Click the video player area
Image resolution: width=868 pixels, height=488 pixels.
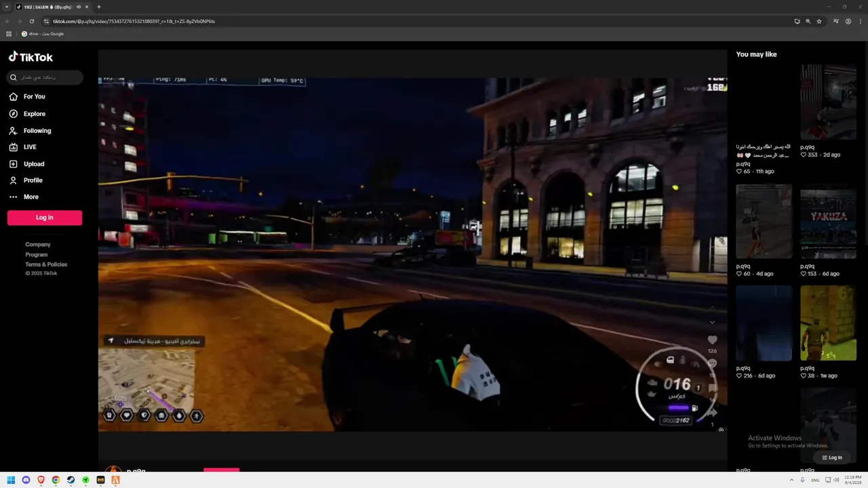click(x=412, y=254)
